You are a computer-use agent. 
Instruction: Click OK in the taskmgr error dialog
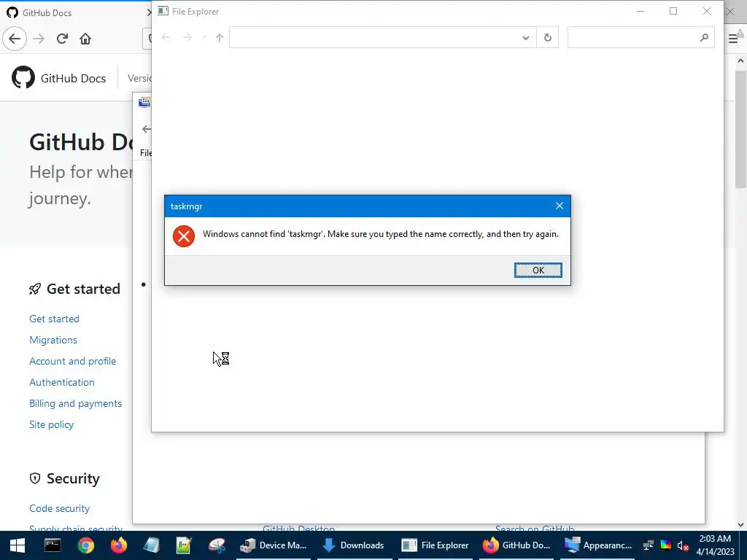pyautogui.click(x=538, y=270)
